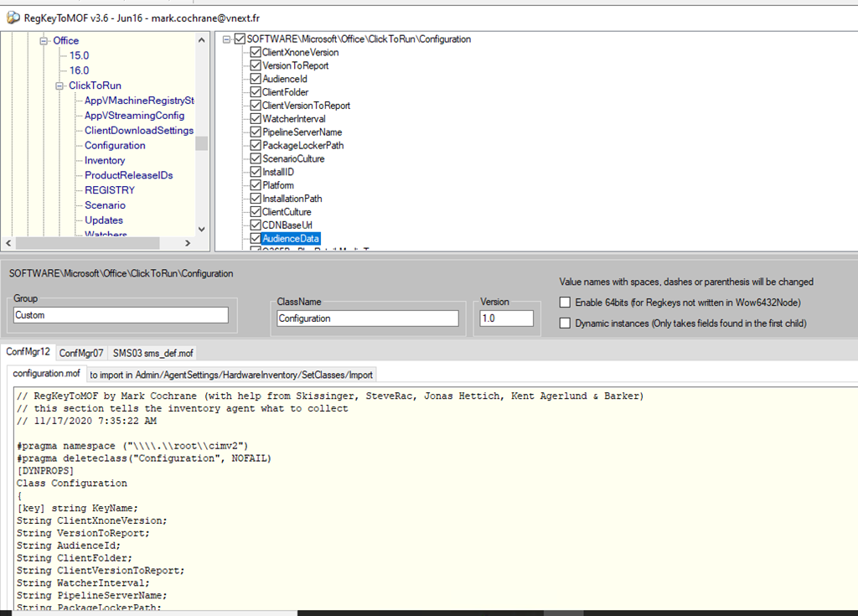Click the 'String WatcherInterval;' line
The width and height of the screenshot is (858, 616).
(x=83, y=582)
